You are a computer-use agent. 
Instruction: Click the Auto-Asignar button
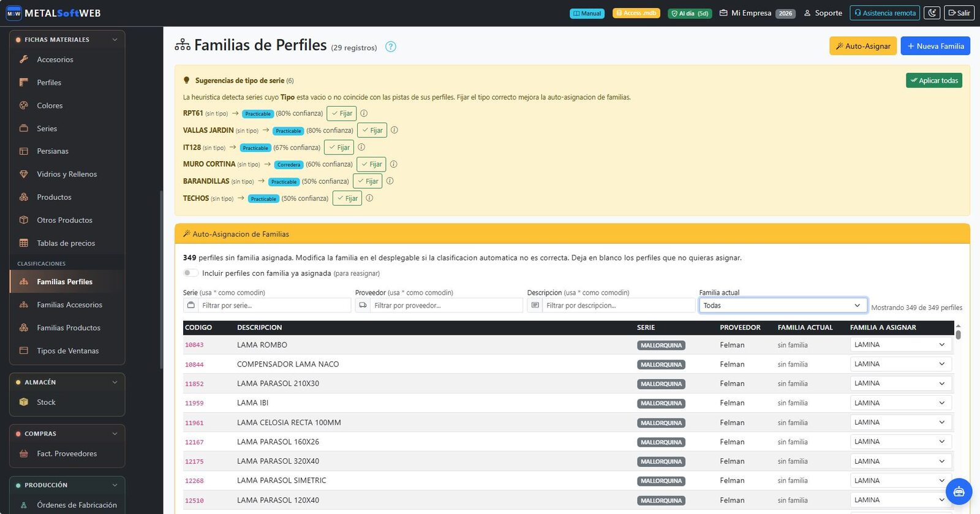[863, 46]
